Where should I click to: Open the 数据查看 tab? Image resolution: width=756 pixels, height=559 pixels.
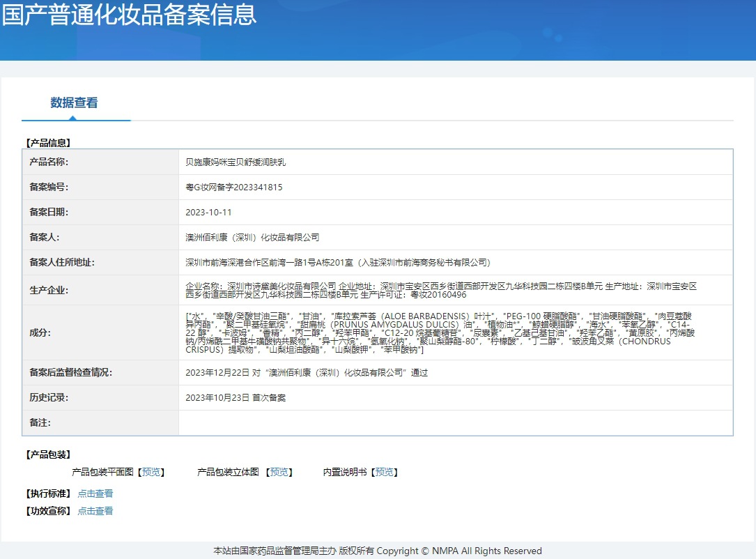(x=75, y=102)
